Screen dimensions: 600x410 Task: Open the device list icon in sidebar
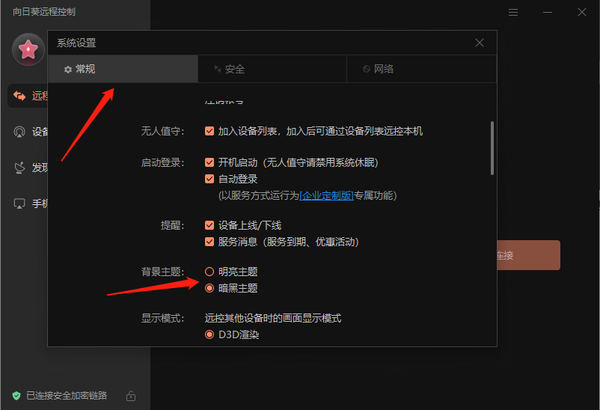tap(19, 132)
